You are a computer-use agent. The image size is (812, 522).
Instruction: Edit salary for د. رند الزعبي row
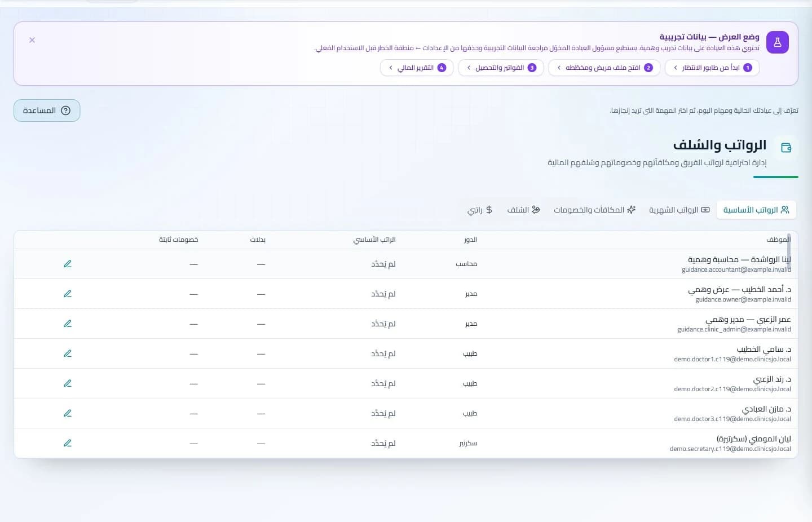point(68,383)
